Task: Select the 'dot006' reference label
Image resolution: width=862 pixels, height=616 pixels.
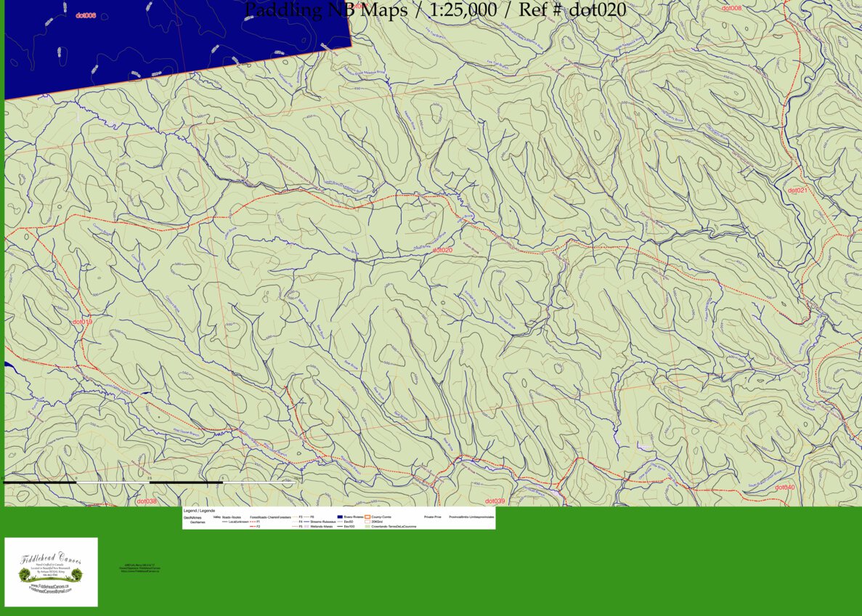Action: [x=86, y=15]
